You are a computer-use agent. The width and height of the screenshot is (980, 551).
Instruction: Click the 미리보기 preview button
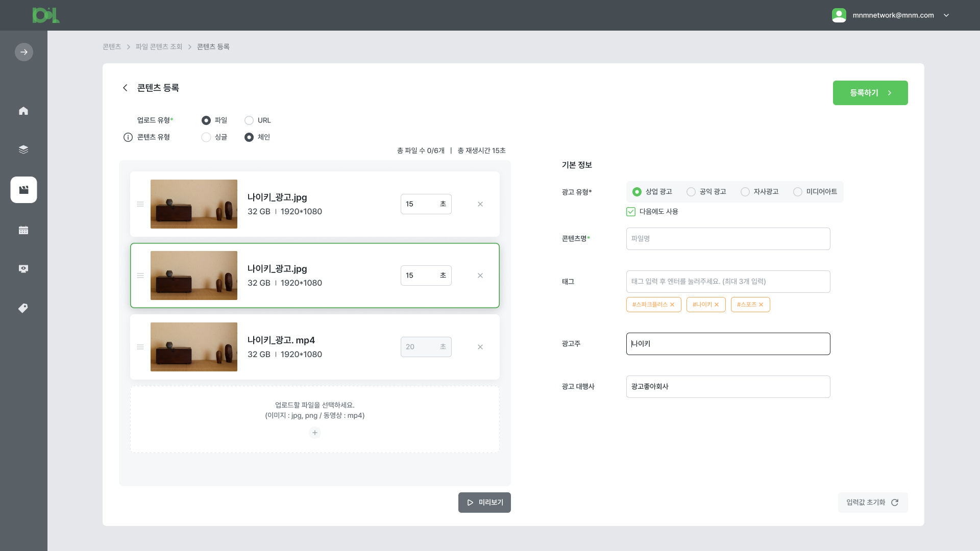[484, 503]
